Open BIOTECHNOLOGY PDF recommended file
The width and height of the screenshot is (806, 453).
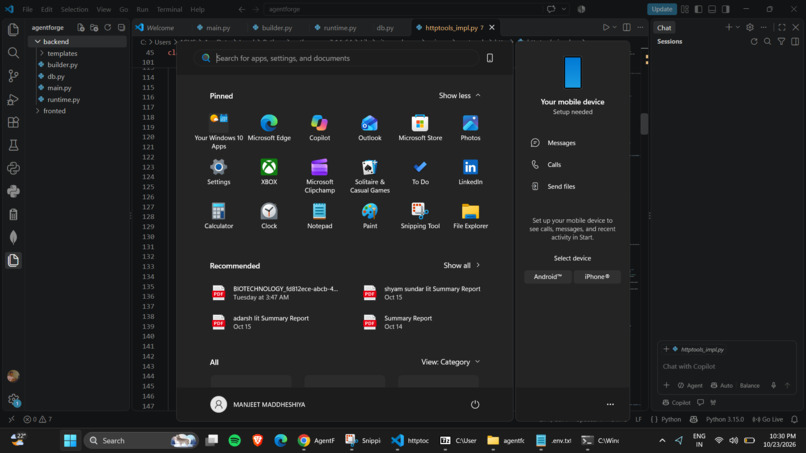275,293
